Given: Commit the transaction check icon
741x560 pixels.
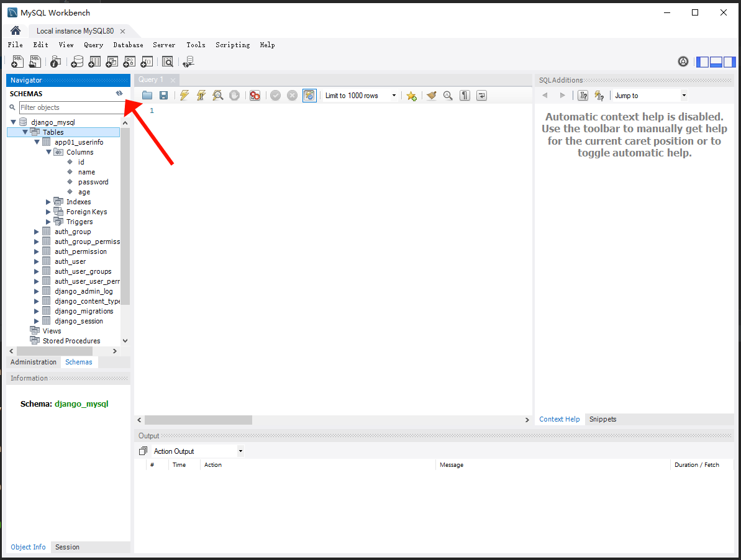Looking at the screenshot, I should [276, 96].
